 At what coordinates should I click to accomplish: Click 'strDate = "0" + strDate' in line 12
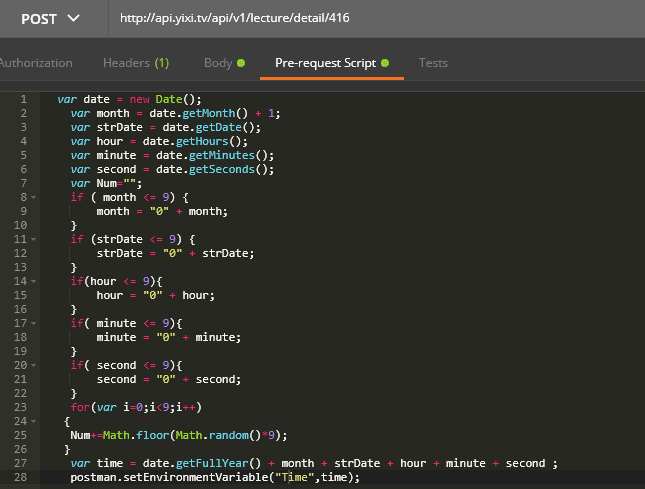pyautogui.click(x=175, y=253)
